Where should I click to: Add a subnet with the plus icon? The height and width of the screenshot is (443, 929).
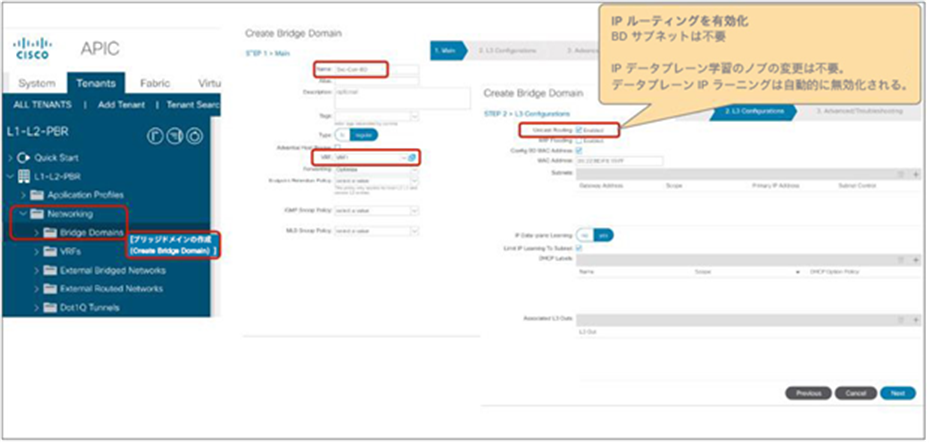[916, 174]
